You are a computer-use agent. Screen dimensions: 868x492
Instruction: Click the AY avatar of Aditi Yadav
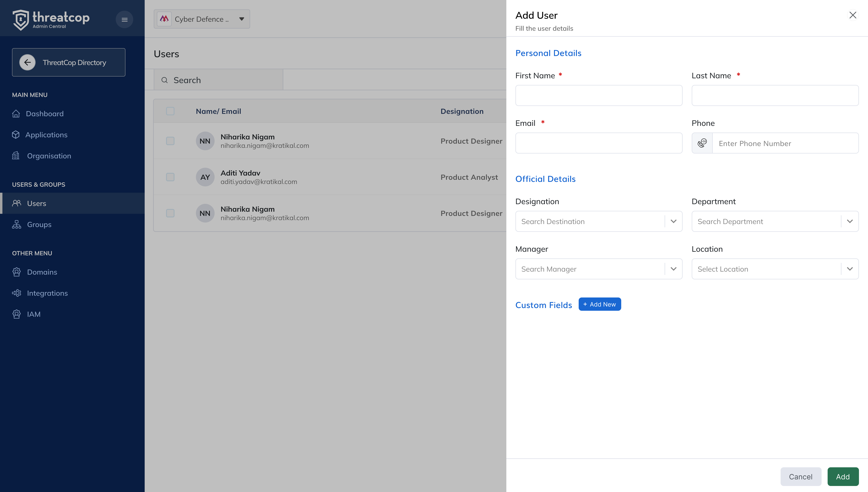(205, 177)
